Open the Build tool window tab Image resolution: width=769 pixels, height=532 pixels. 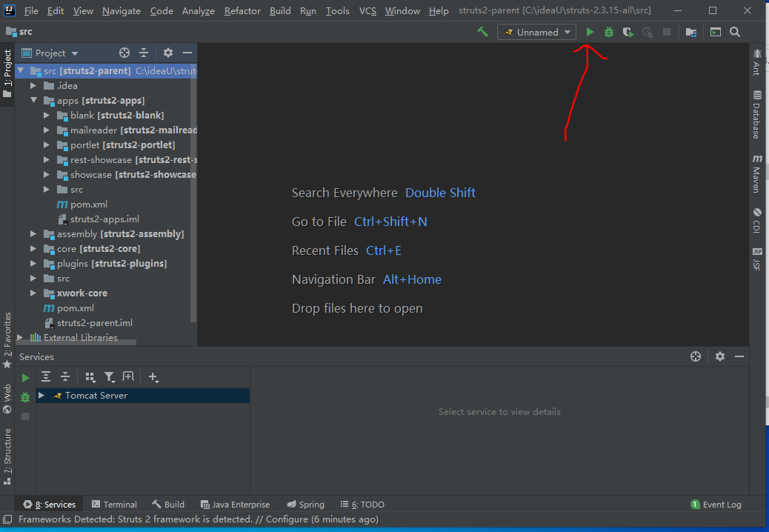click(x=168, y=504)
